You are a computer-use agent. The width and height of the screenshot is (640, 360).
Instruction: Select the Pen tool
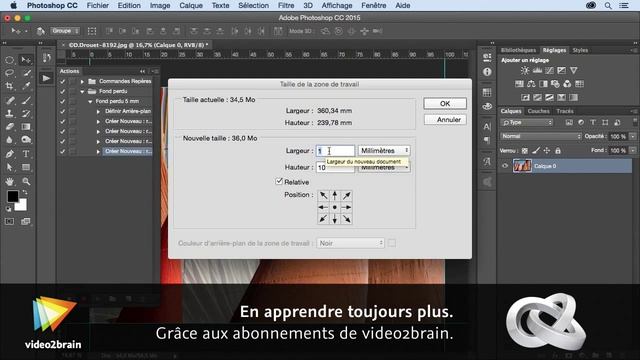[x=9, y=154]
